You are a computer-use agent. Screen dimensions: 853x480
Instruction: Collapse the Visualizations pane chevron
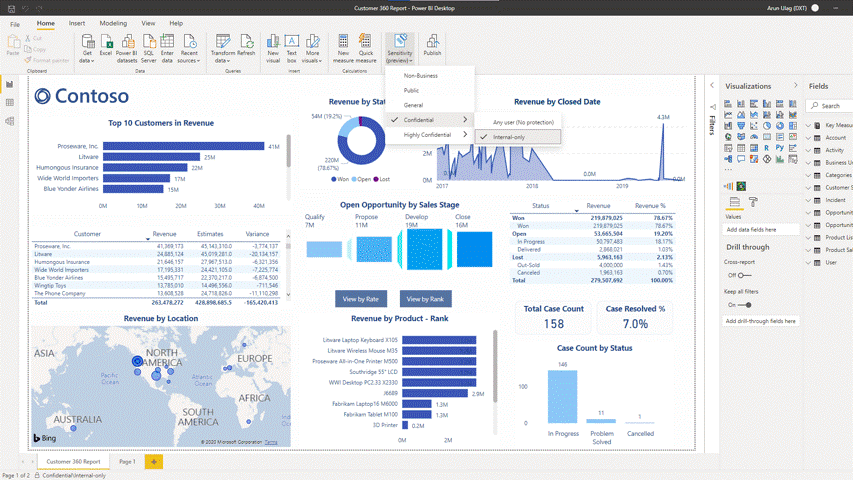pos(795,85)
